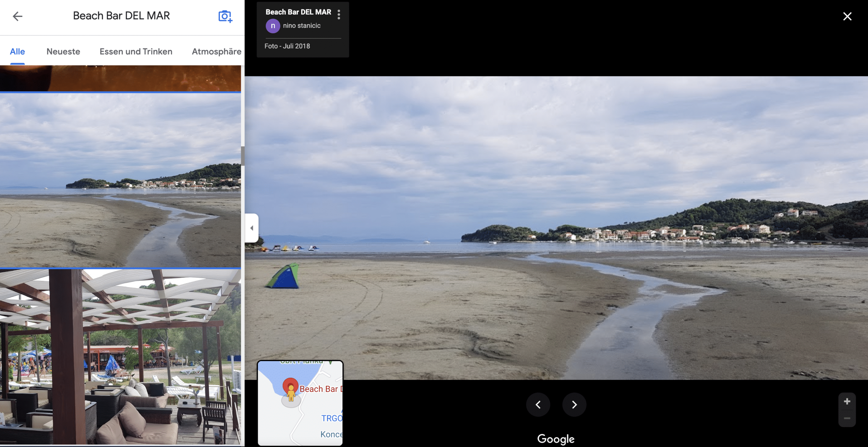Click the Google logo at the bottom
Viewport: 868px width, 447px height.
[x=556, y=439]
